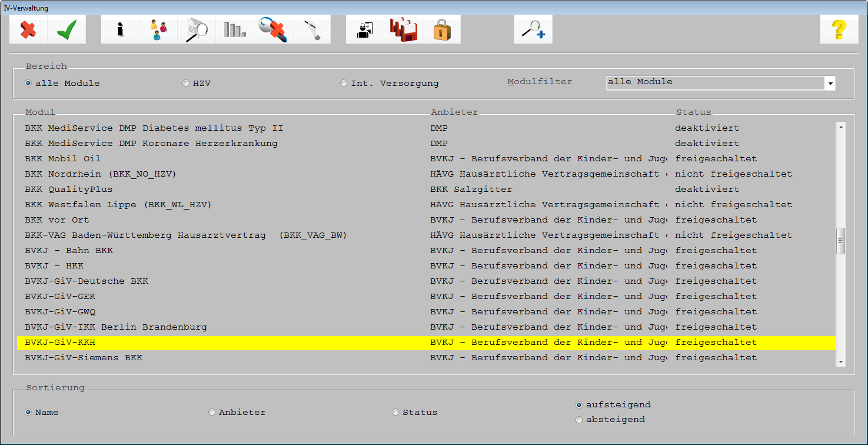The width and height of the screenshot is (868, 445).
Task: Click 'BKK Salzgitter' in the Anbieter column
Action: 471,190
